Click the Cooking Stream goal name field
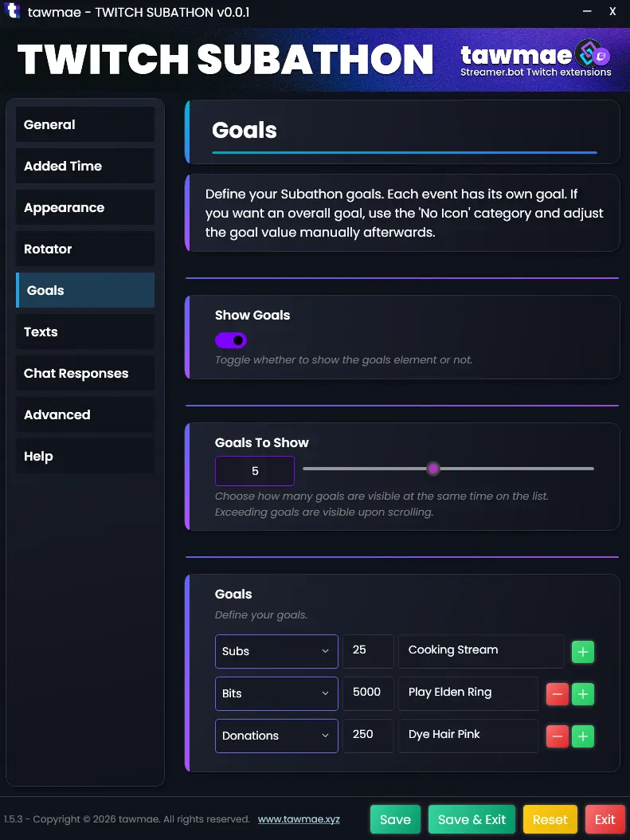This screenshot has width=630, height=840. coord(481,650)
